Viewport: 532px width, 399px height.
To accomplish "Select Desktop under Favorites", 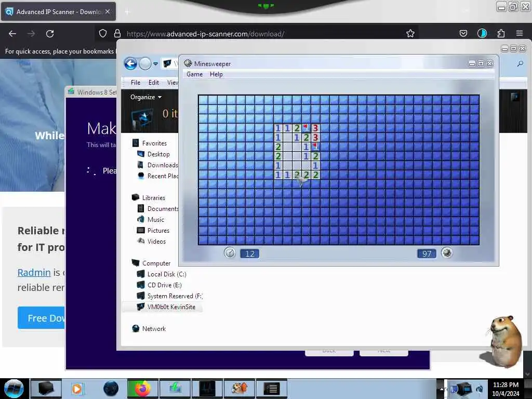I will pos(158,154).
